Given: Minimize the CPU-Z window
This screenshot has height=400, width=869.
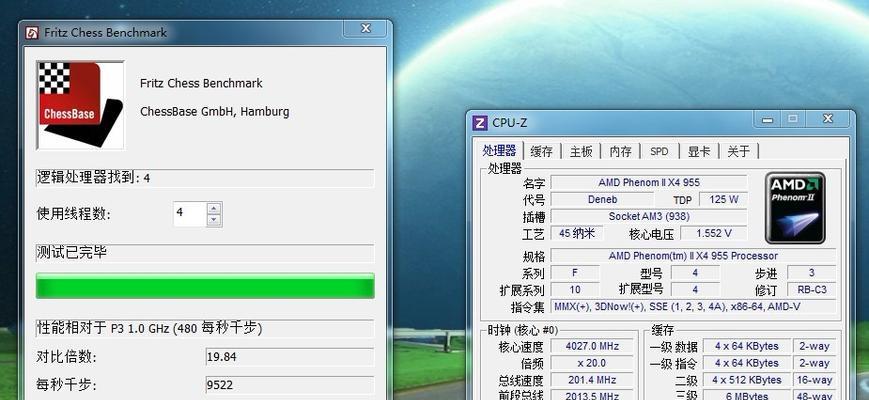Looking at the screenshot, I should [x=767, y=119].
